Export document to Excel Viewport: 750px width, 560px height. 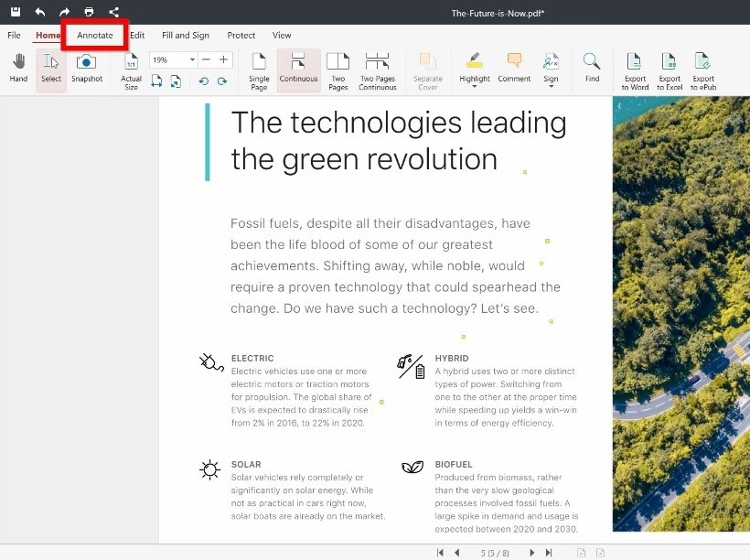point(670,71)
